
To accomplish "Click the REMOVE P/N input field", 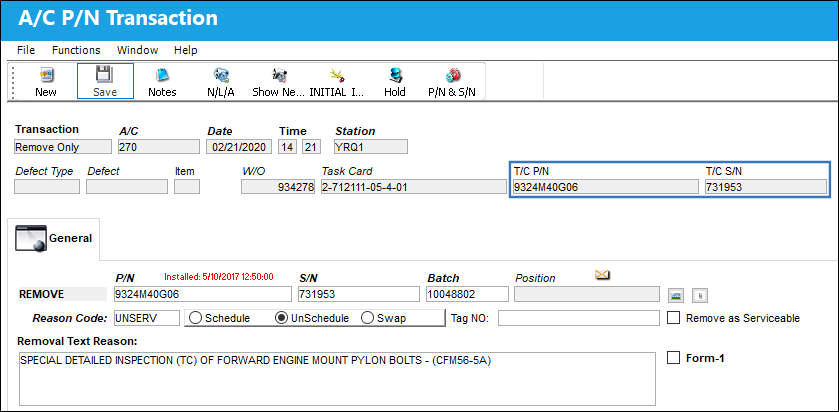I will [203, 294].
